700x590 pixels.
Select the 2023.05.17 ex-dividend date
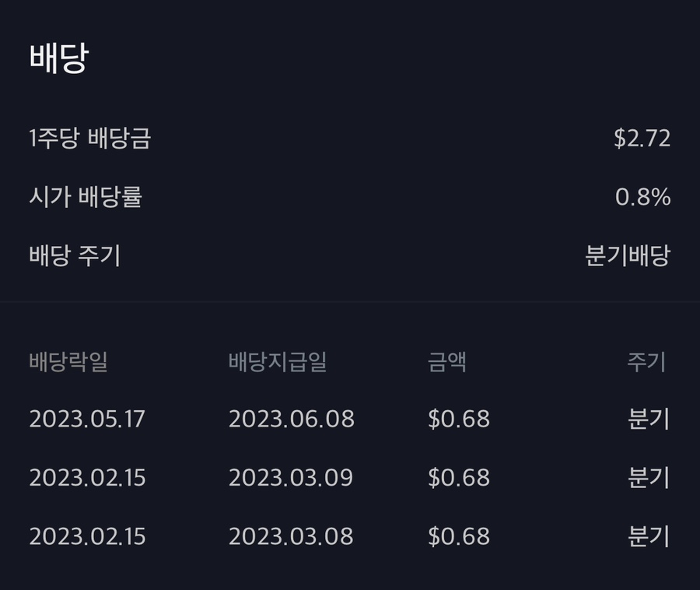tap(87, 419)
